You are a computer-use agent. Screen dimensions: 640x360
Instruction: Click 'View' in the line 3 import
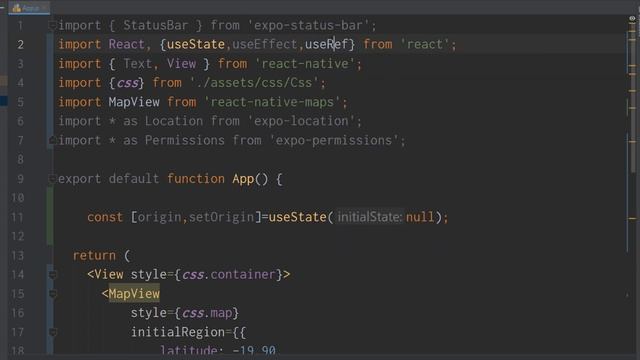tap(181, 64)
